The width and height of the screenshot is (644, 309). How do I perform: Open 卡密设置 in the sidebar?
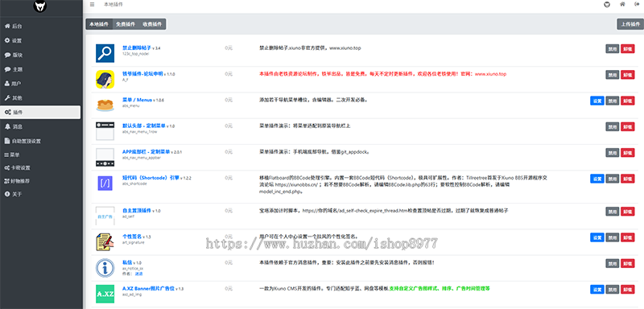tap(40, 168)
